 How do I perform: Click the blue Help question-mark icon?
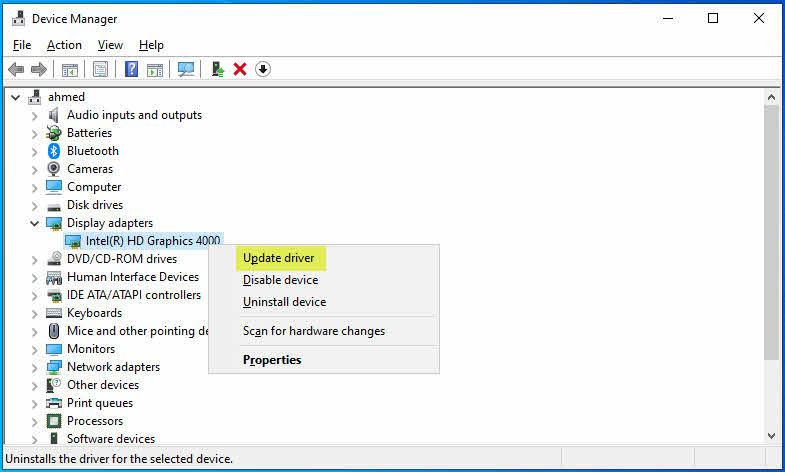[x=131, y=69]
